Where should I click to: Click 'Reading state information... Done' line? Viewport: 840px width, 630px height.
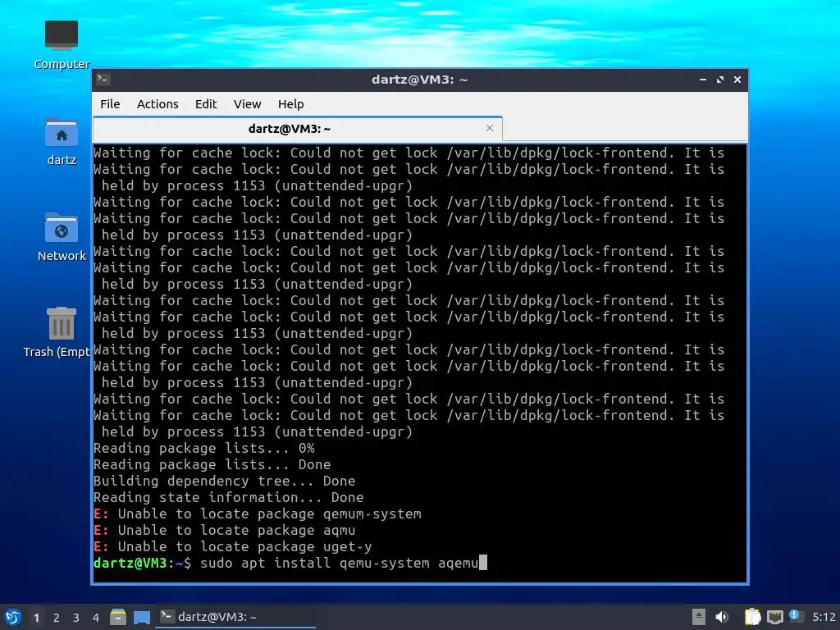coord(229,497)
